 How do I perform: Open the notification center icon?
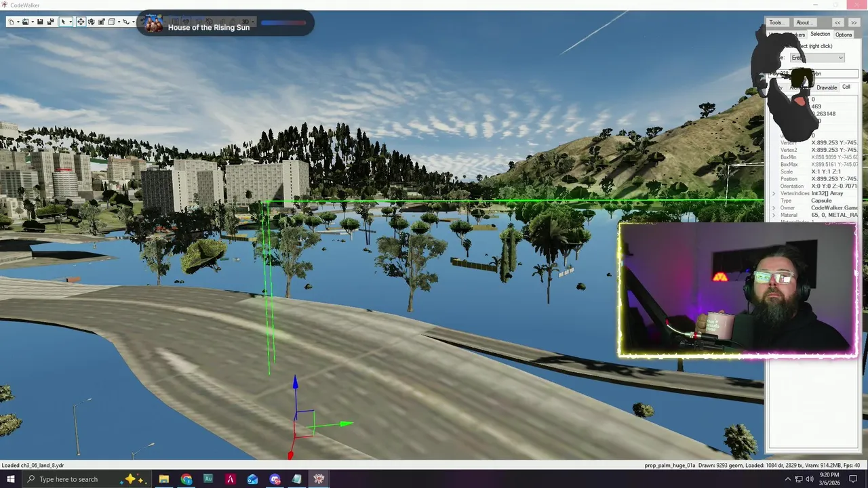[x=854, y=479]
